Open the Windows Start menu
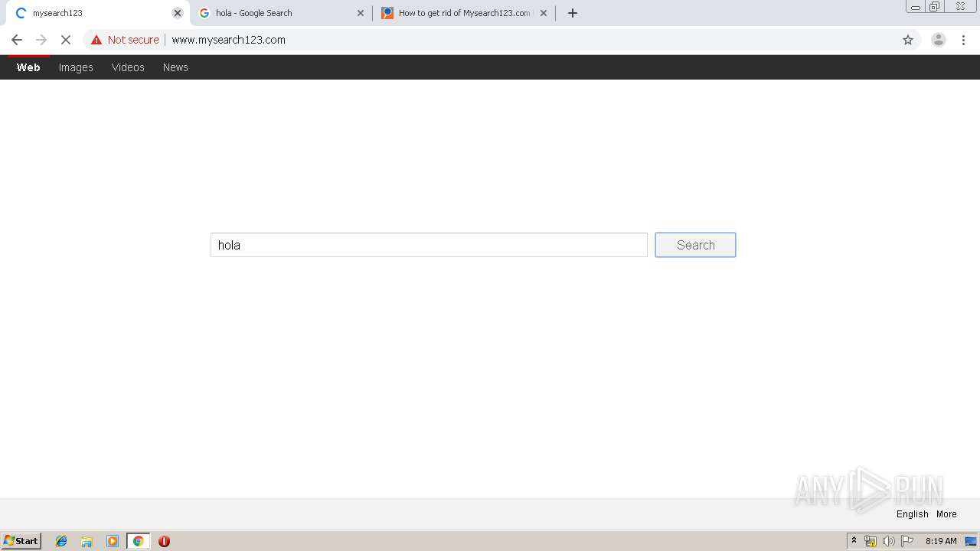The width and height of the screenshot is (980, 551). (21, 541)
